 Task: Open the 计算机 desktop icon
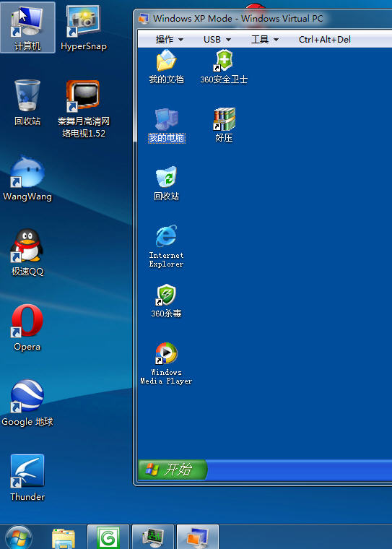click(27, 27)
